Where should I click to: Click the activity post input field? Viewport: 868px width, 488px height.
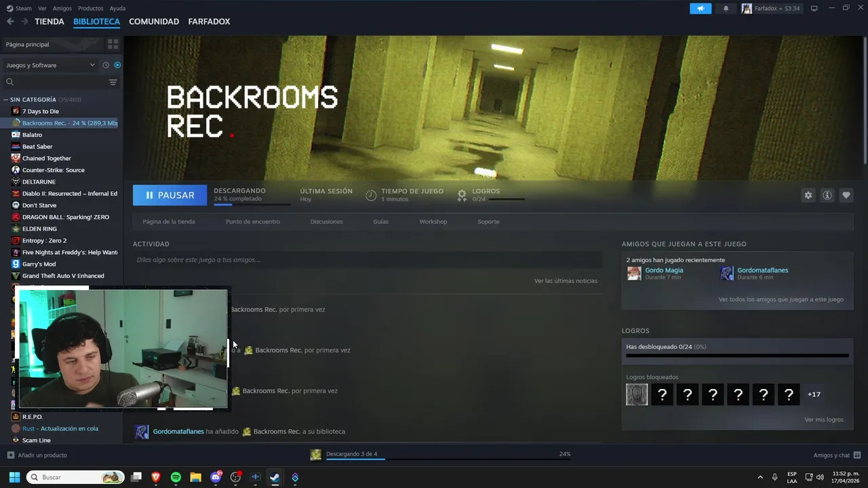tap(368, 260)
